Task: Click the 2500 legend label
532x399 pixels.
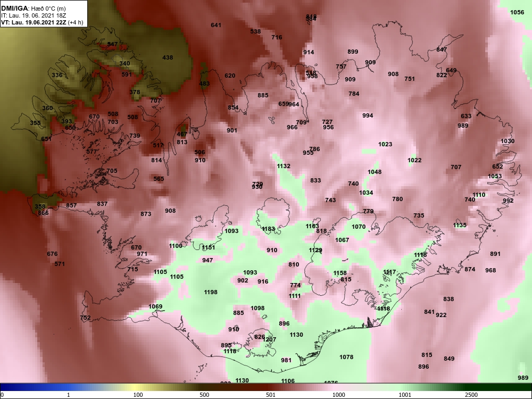Action: pos(471,395)
